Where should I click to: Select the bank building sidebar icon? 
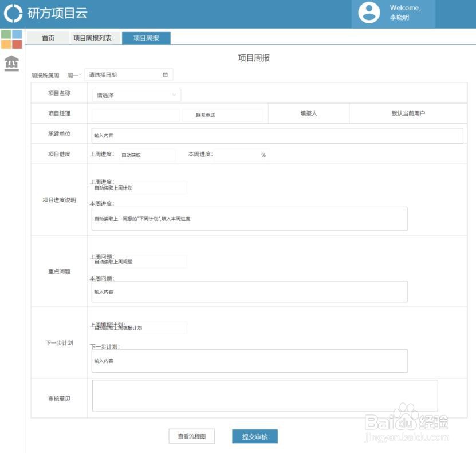(x=11, y=63)
